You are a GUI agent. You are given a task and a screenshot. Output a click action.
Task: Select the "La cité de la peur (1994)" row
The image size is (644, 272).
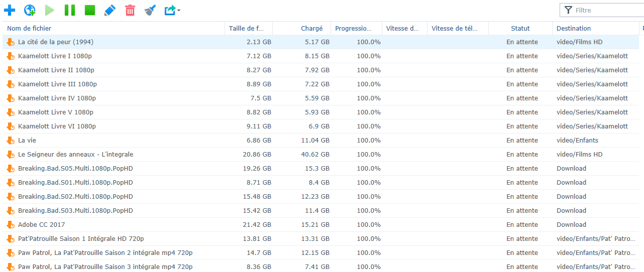click(x=55, y=42)
